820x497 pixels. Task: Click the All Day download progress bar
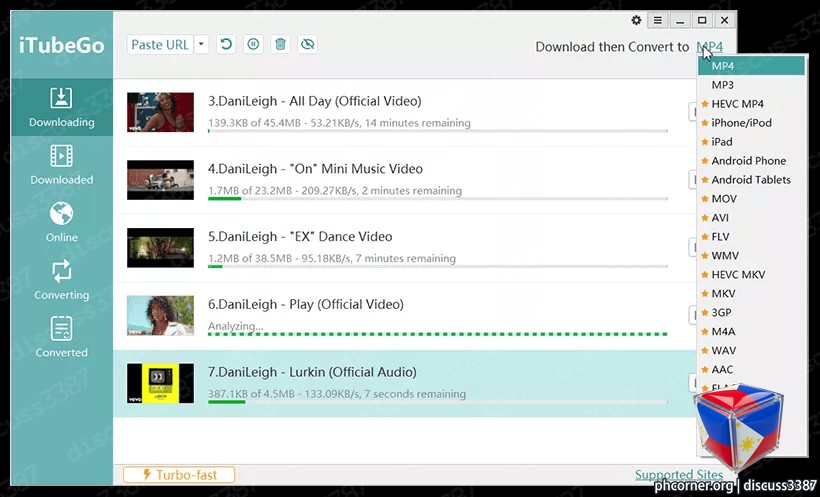click(438, 131)
